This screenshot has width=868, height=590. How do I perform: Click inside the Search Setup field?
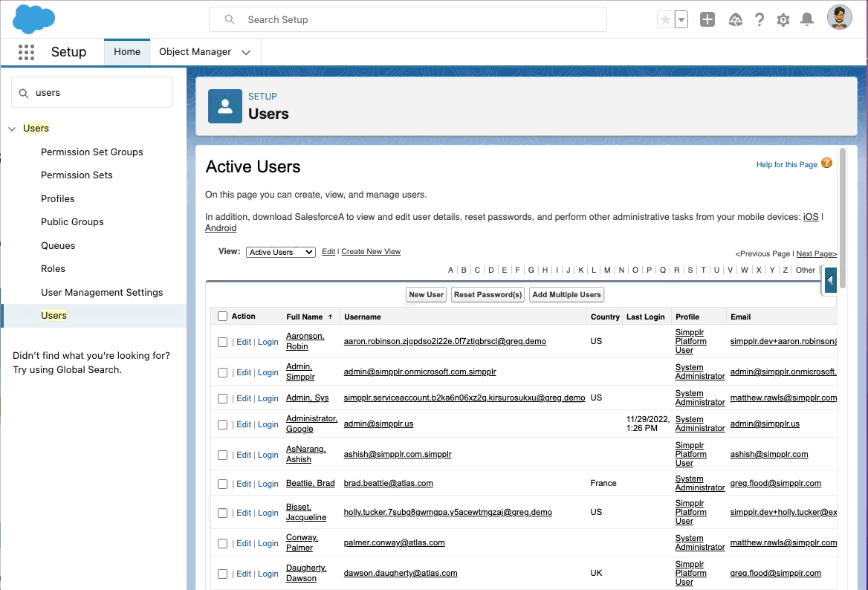pyautogui.click(x=409, y=20)
